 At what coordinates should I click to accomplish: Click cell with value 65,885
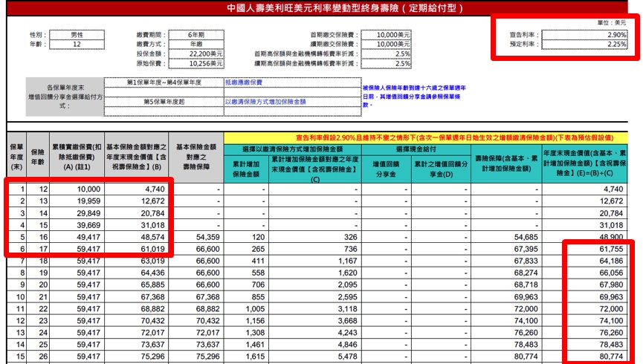click(136, 285)
